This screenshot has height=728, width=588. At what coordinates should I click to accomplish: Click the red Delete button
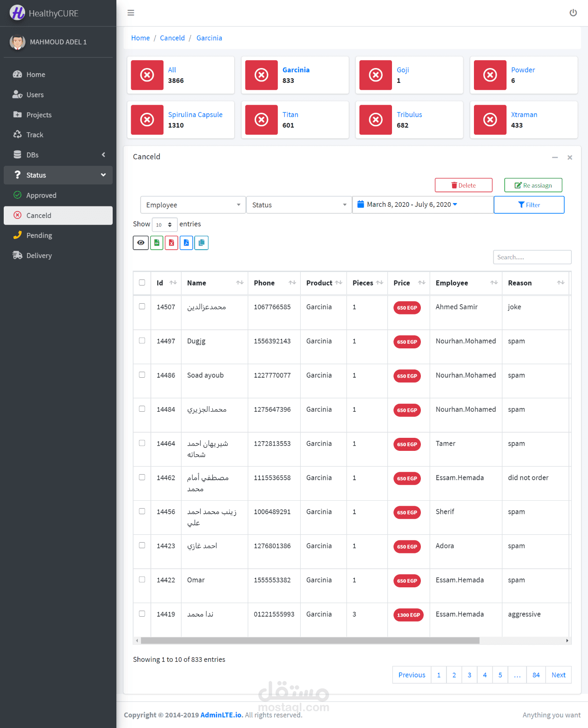point(463,185)
